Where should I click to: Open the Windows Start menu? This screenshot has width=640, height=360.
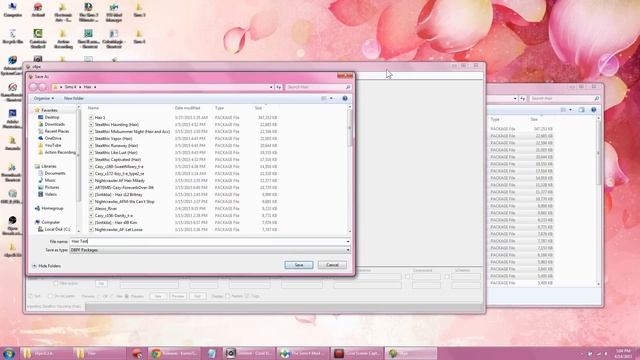(9, 353)
